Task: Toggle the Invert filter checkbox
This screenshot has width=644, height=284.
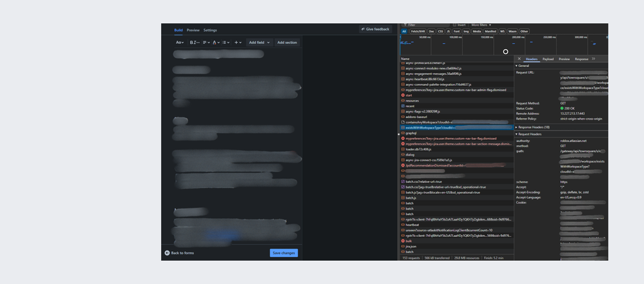Action: (x=454, y=25)
